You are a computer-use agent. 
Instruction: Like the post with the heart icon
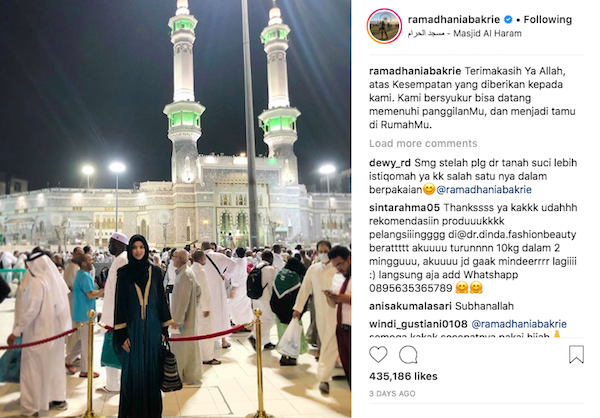click(x=378, y=354)
